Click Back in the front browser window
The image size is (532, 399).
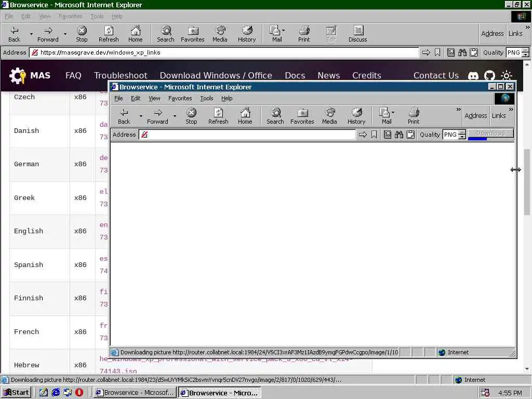pyautogui.click(x=124, y=116)
